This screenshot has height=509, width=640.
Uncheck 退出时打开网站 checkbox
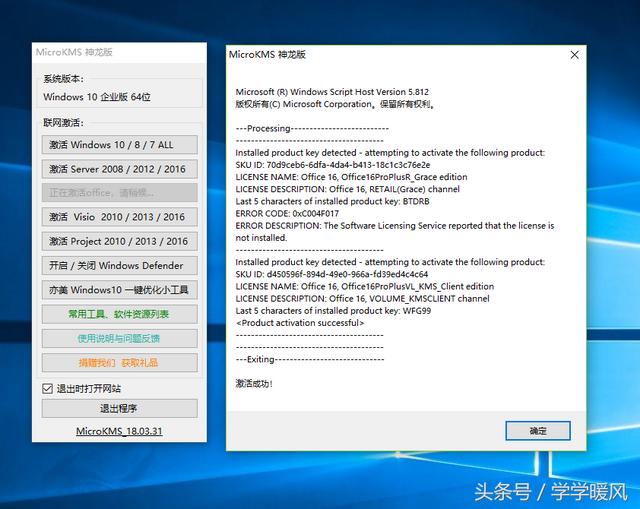point(47,389)
